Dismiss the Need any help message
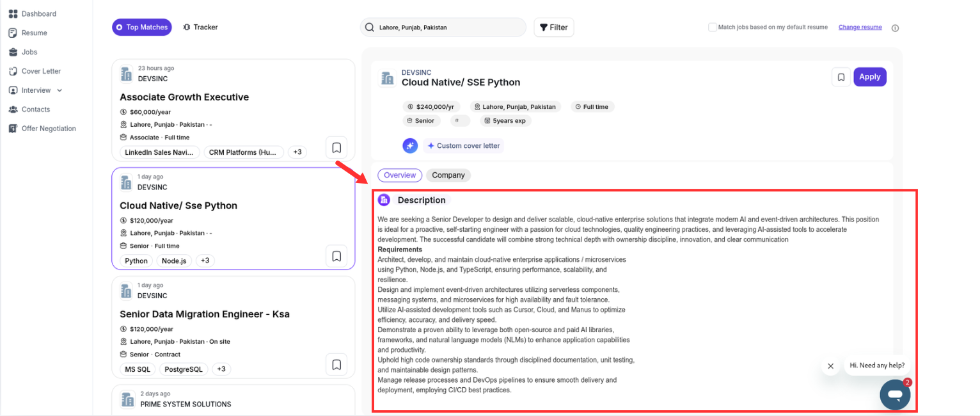The height and width of the screenshot is (416, 980). pyautogui.click(x=830, y=366)
